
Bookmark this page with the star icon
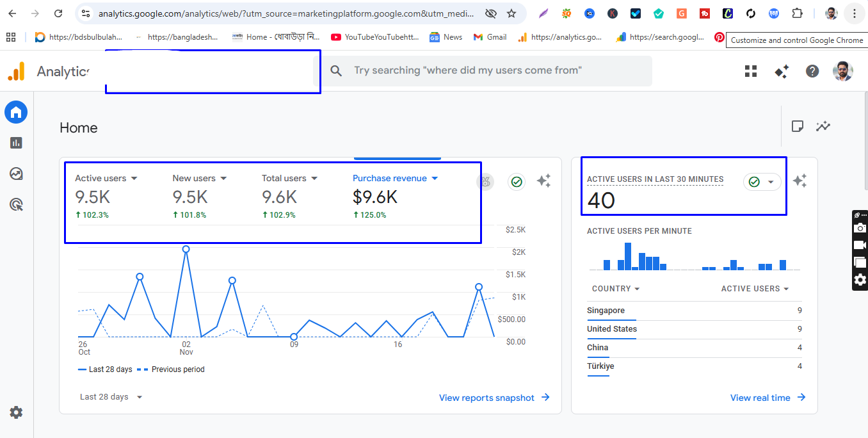(x=511, y=13)
